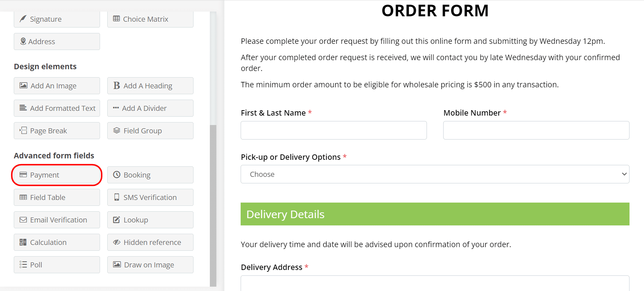Click the Address pin icon

coord(23,41)
